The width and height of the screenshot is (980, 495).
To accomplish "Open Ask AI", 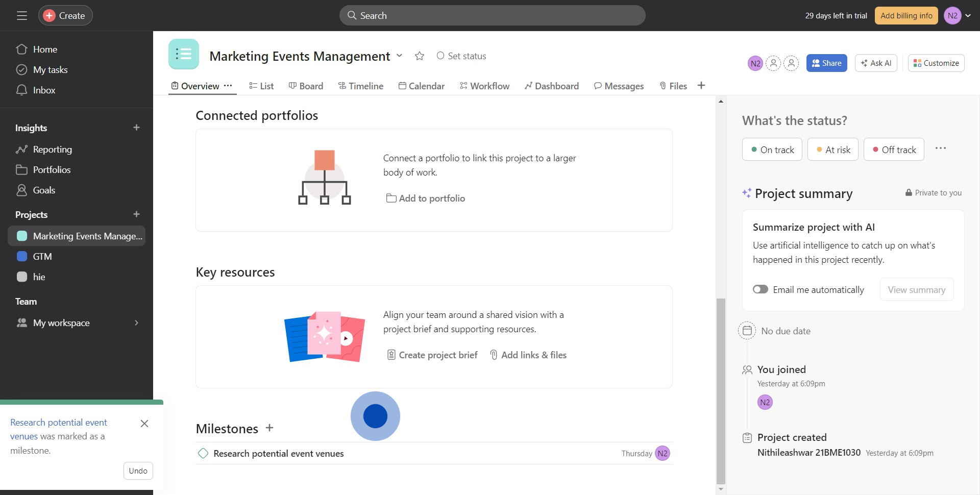I will point(876,63).
